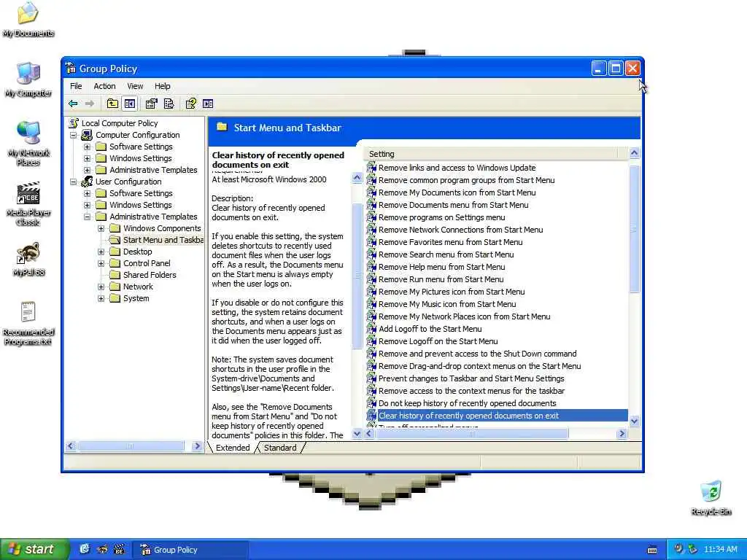The width and height of the screenshot is (747, 560).
Task: Select Prevent changes to Taskbar and Start Menu Settings
Action: (x=471, y=378)
